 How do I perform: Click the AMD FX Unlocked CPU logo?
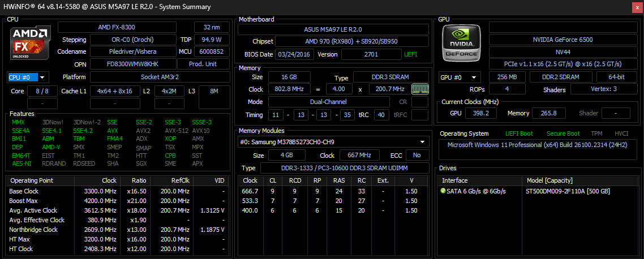pos(31,42)
